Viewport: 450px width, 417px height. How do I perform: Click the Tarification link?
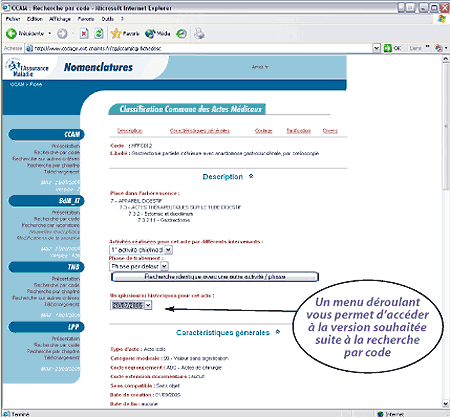click(298, 131)
